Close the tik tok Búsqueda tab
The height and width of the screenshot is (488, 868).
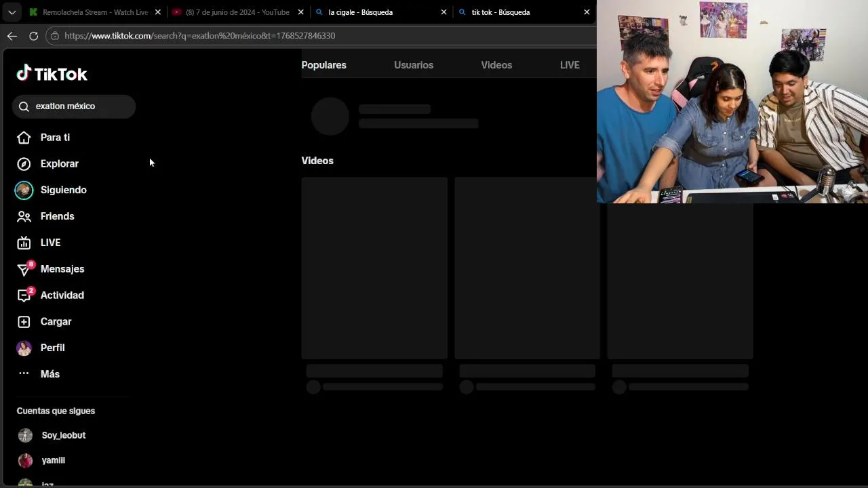pos(587,12)
